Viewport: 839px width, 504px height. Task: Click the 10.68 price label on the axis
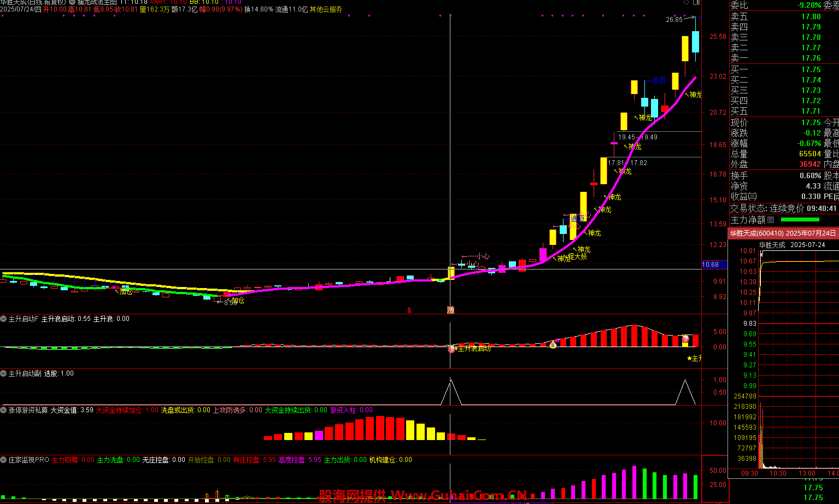tap(711, 265)
